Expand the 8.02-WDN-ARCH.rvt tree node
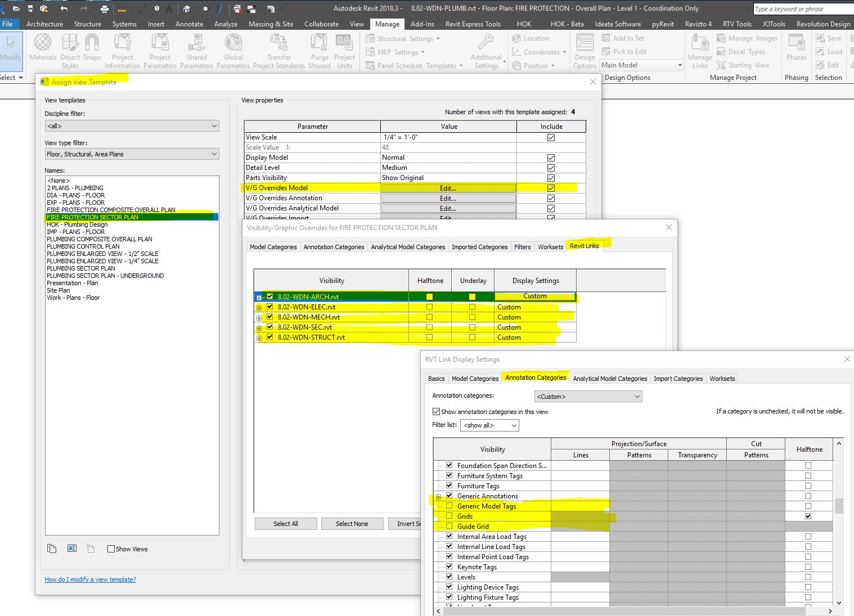 (259, 296)
